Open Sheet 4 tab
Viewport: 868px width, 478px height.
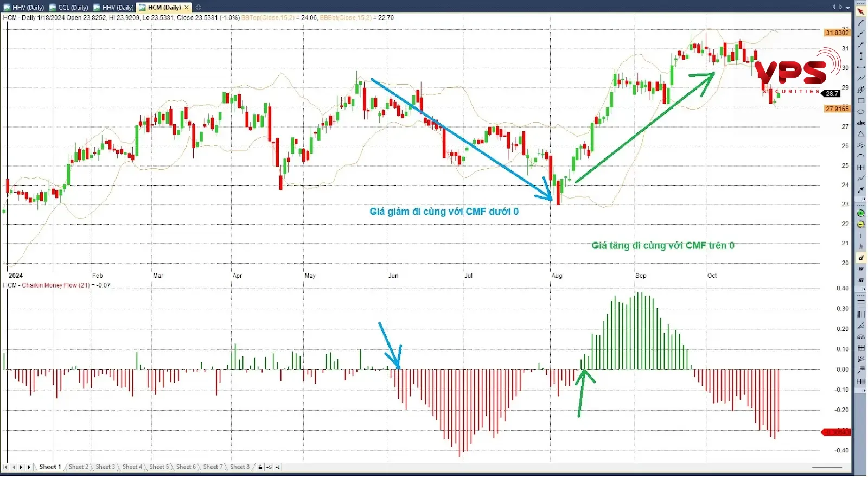pyautogui.click(x=132, y=467)
